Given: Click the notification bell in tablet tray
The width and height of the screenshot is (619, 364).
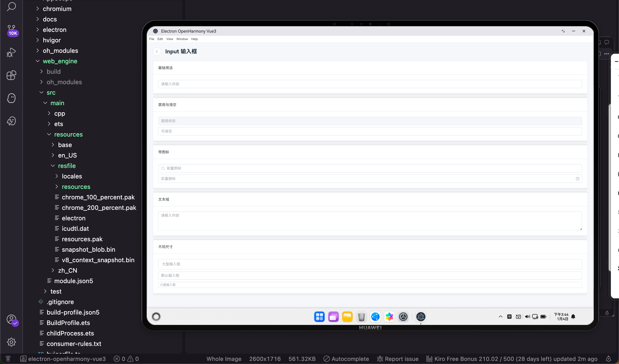Looking at the screenshot, I should tap(573, 317).
